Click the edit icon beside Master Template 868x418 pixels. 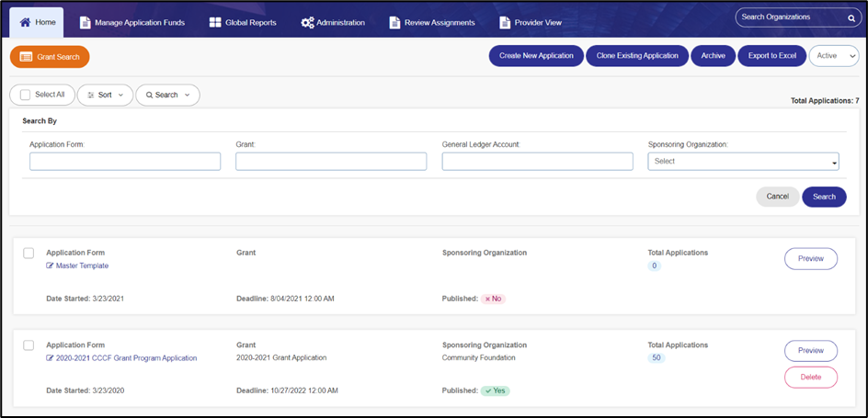pos(51,265)
